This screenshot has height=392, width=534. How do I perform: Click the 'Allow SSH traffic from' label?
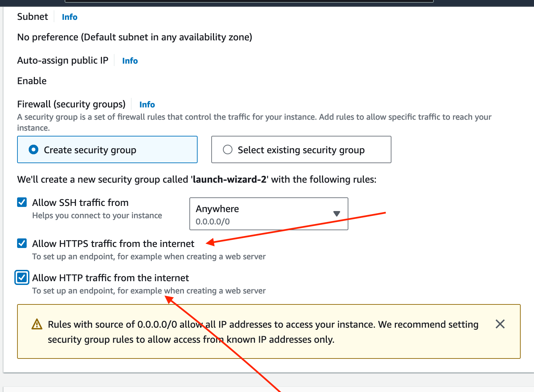pyautogui.click(x=80, y=202)
